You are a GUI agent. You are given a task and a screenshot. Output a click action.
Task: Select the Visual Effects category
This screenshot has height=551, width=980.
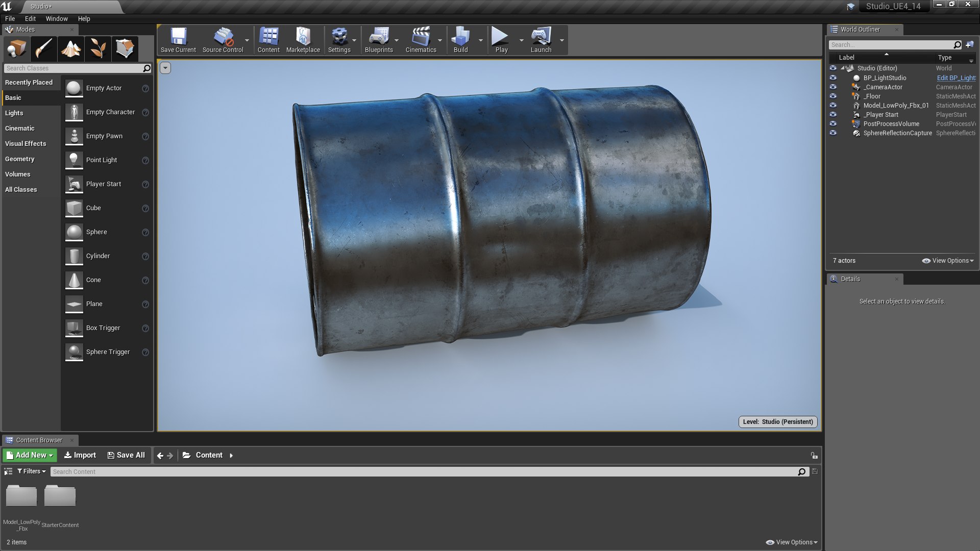[x=26, y=143]
